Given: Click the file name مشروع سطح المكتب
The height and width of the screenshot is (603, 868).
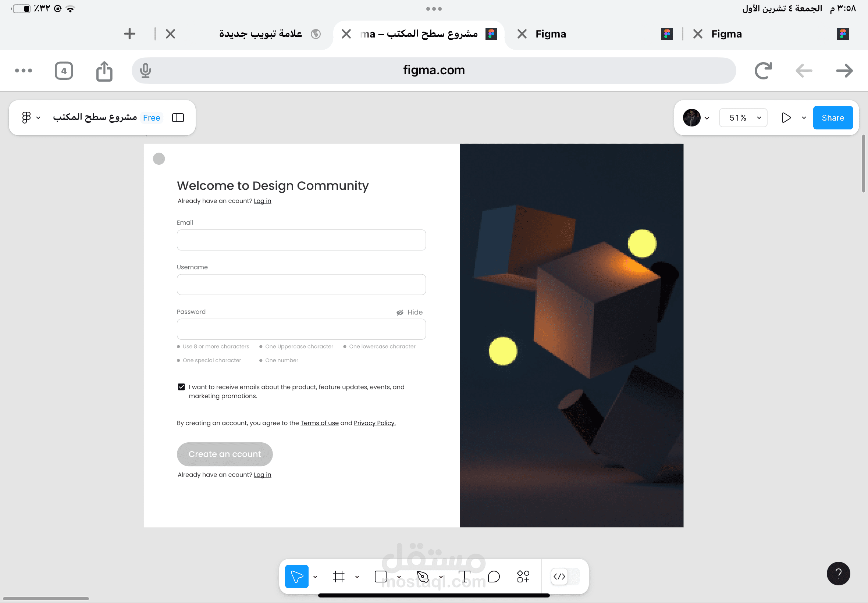Looking at the screenshot, I should point(95,118).
